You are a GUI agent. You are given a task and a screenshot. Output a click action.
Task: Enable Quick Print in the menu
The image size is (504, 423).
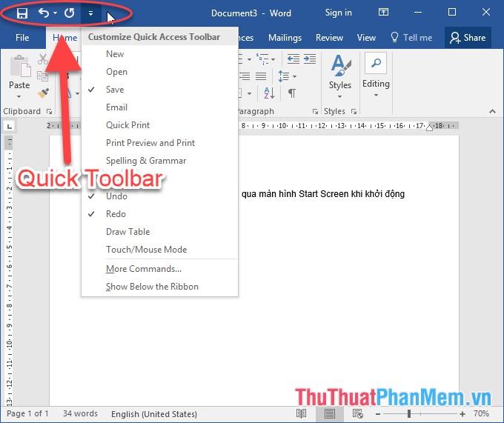click(159, 125)
